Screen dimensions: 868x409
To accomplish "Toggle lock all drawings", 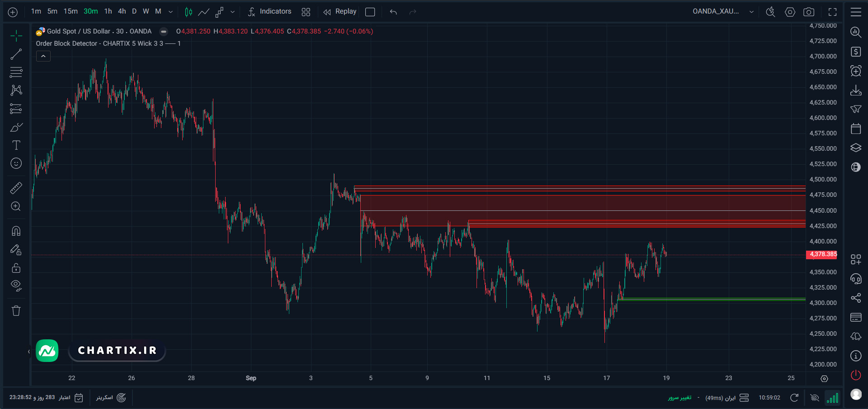I will pos(16,268).
